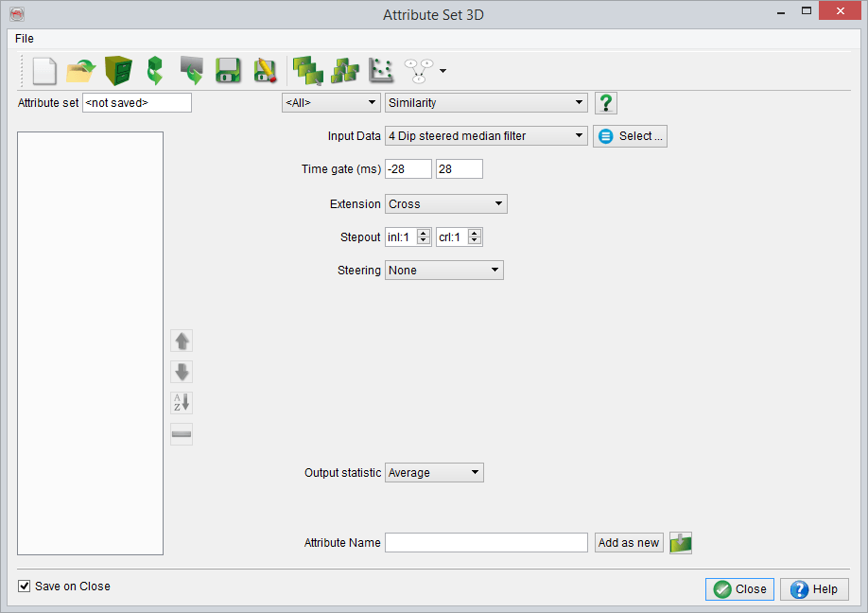This screenshot has height=613, width=868.
Task: Open the Output statistic dropdown
Action: (434, 473)
